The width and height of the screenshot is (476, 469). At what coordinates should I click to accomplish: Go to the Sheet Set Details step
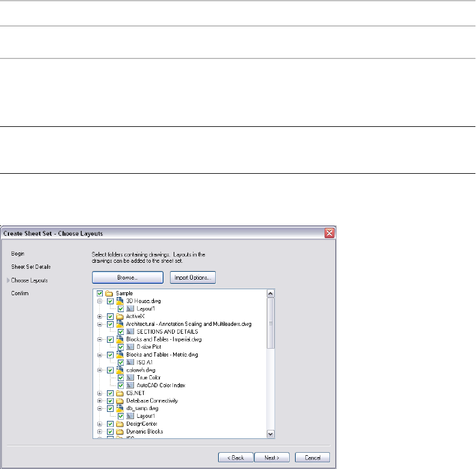coord(31,267)
